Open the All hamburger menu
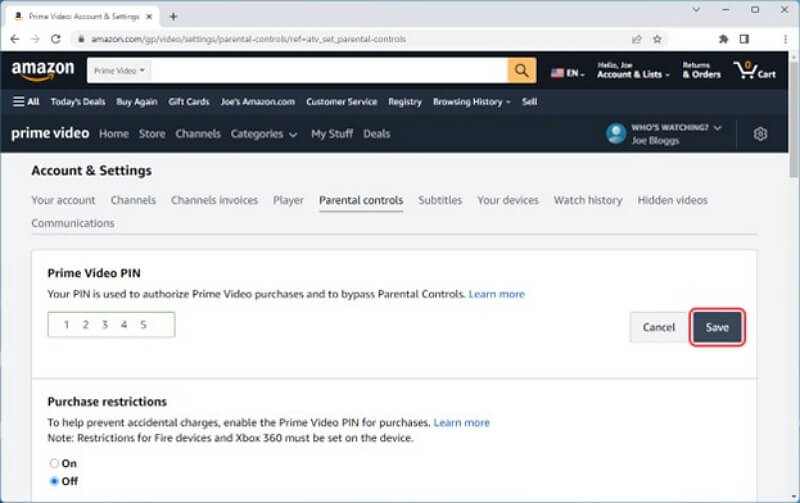This screenshot has width=800, height=503. (26, 102)
